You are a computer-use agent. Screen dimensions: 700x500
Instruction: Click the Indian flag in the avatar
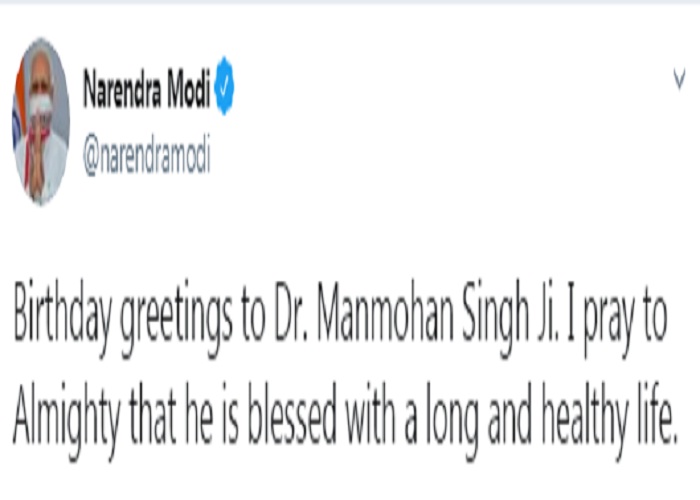point(19,112)
